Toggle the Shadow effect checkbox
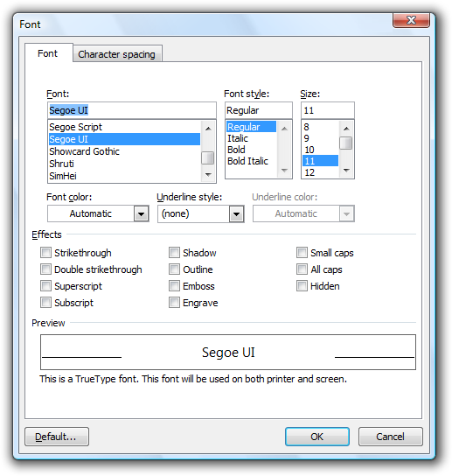 (175, 252)
